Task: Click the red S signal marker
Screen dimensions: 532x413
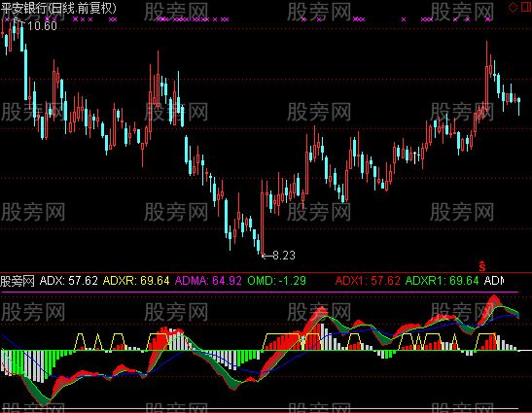Action: click(482, 266)
